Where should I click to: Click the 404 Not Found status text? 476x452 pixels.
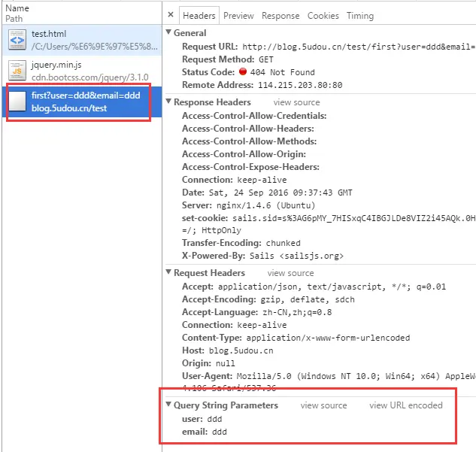point(282,72)
